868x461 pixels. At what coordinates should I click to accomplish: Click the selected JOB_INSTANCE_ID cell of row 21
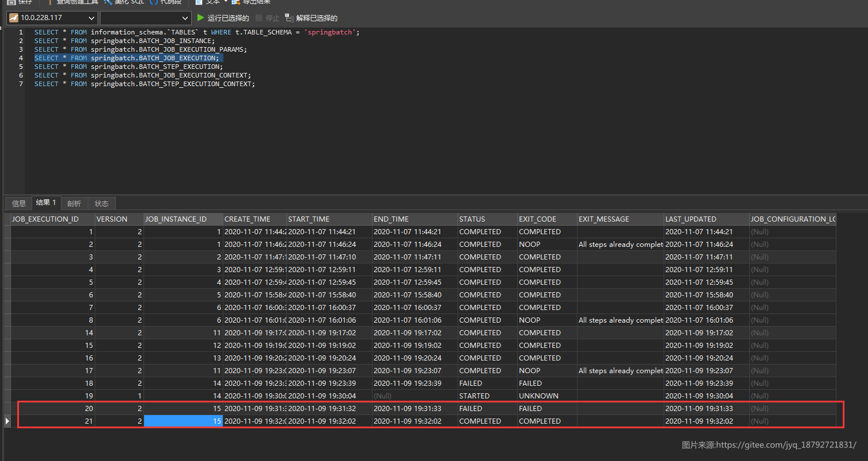pyautogui.click(x=183, y=421)
